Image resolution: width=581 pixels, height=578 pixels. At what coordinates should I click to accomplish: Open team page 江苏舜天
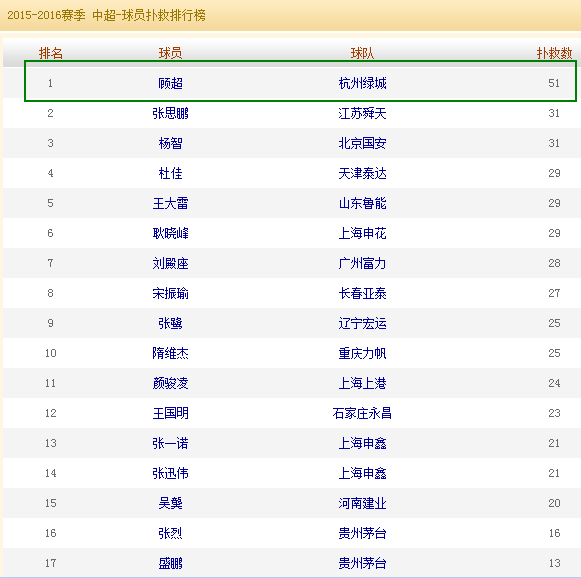(362, 113)
